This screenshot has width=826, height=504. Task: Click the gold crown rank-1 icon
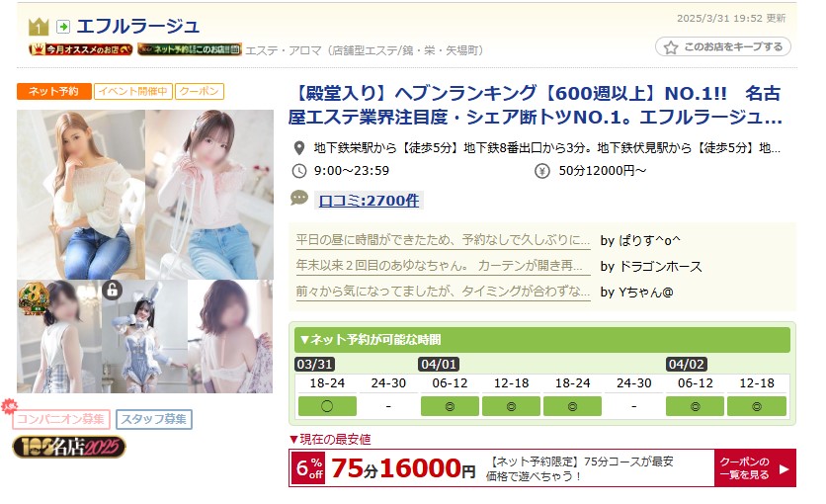click(x=39, y=27)
